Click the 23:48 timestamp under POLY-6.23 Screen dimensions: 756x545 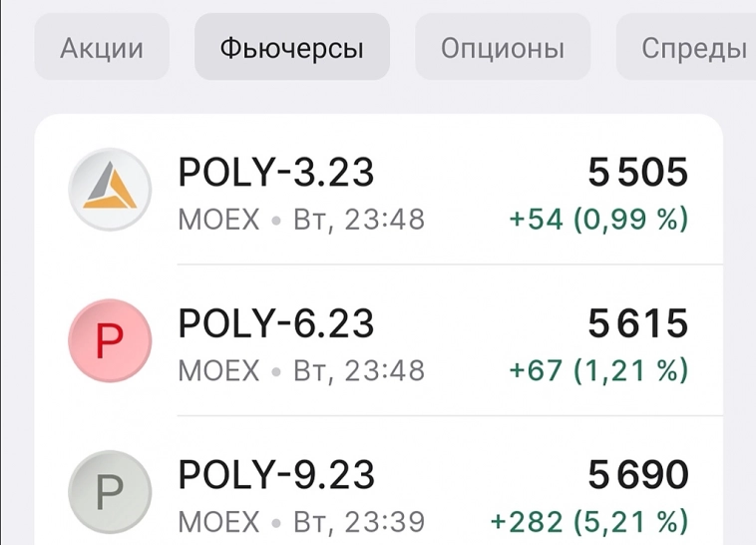(x=384, y=370)
